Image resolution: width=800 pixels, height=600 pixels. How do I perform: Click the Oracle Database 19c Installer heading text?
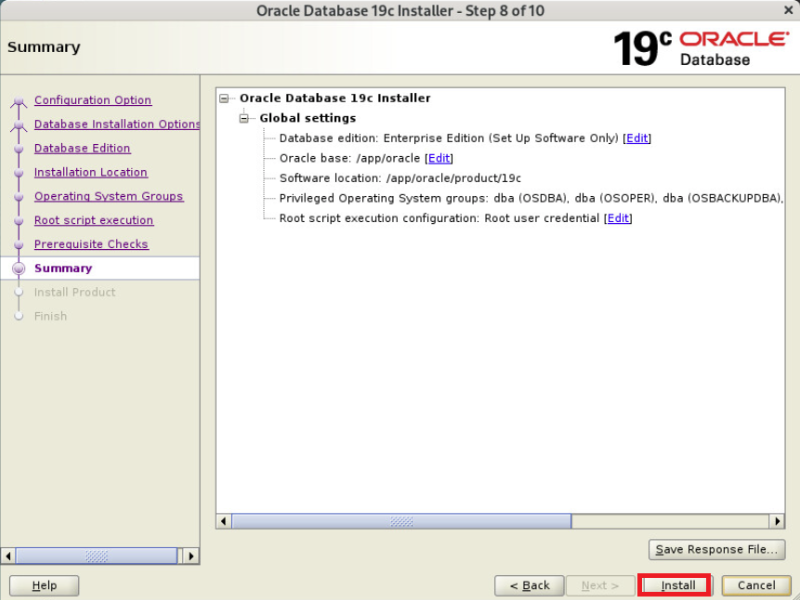[x=335, y=98]
